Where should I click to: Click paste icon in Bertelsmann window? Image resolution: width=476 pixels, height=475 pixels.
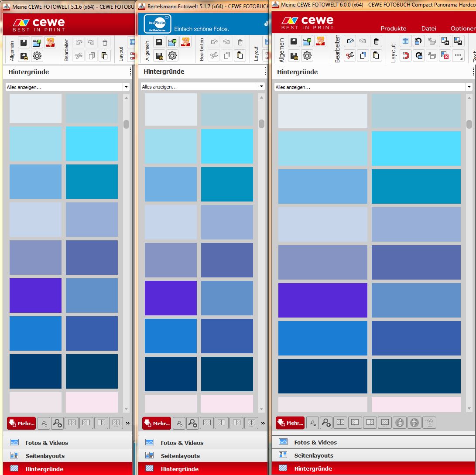[240, 55]
